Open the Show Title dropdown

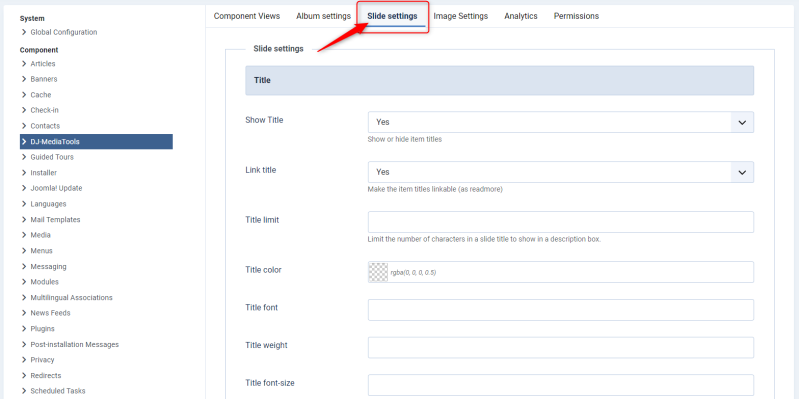point(561,122)
